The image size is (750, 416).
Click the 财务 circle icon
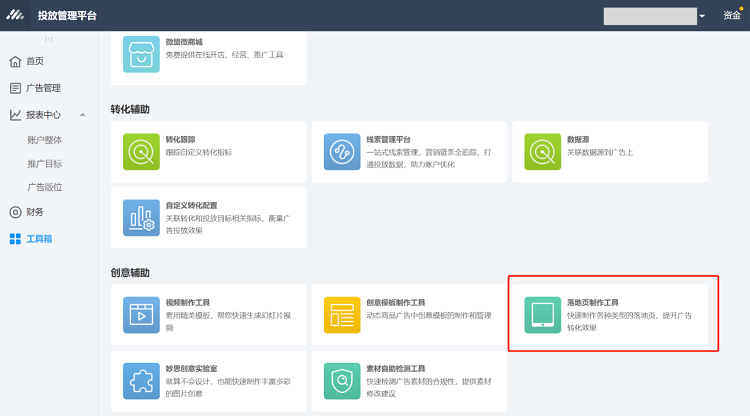point(15,212)
